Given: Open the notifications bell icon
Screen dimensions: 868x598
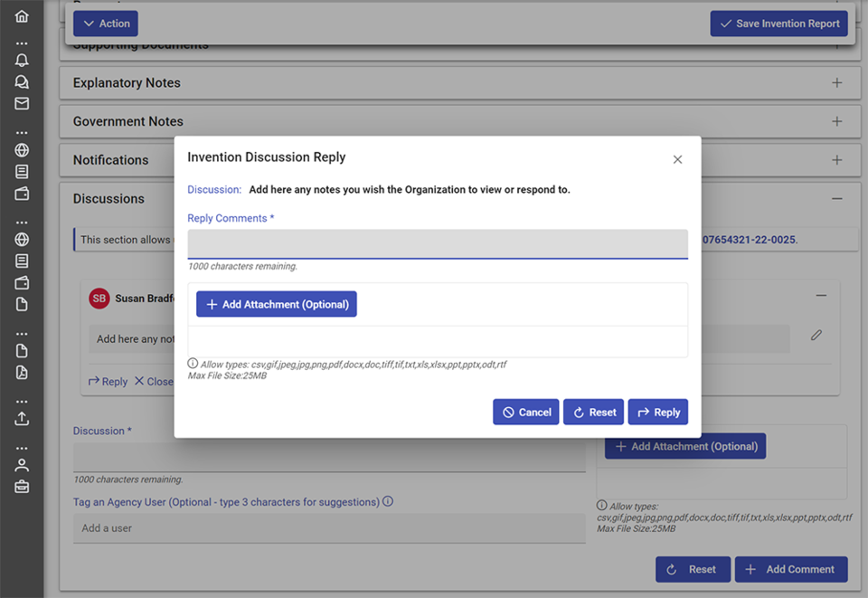Looking at the screenshot, I should coord(22,60).
